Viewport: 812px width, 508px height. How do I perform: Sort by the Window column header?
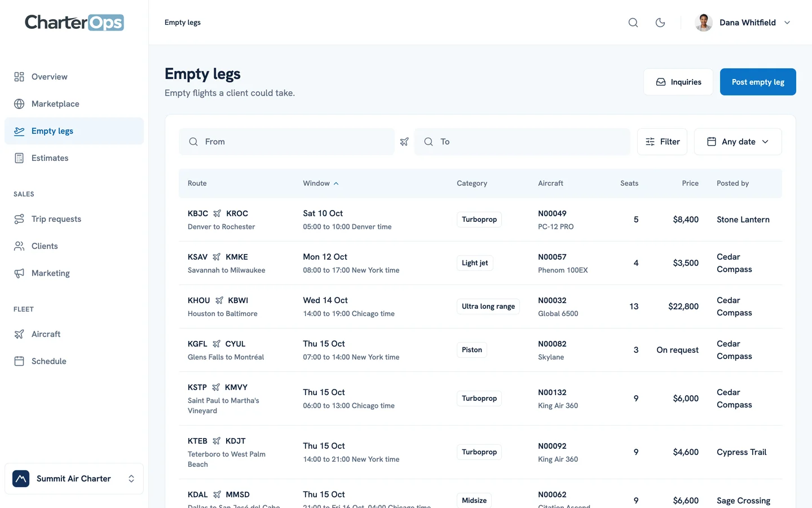[x=321, y=183]
